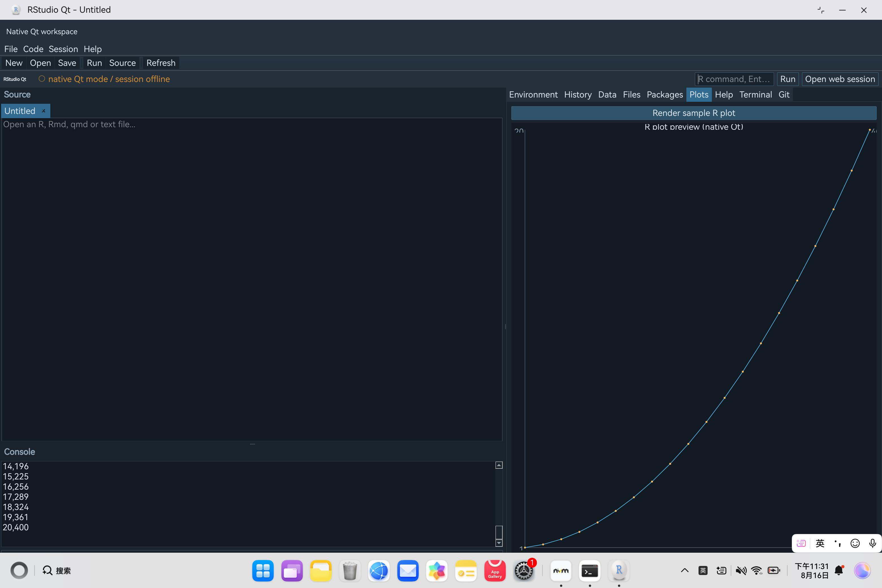Switch to the History tab
This screenshot has width=882, height=588.
tap(578, 94)
